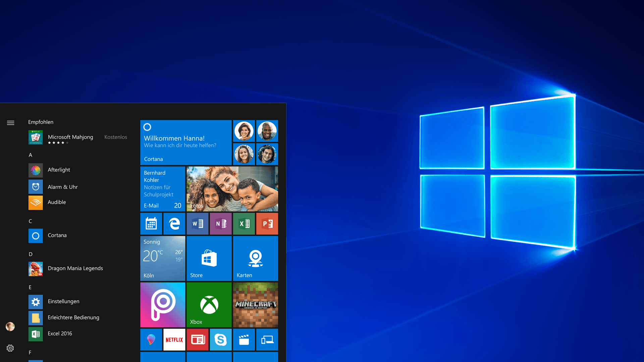Open the Fotos photo tile
Viewport: 644px width, 362px height.
click(x=232, y=189)
